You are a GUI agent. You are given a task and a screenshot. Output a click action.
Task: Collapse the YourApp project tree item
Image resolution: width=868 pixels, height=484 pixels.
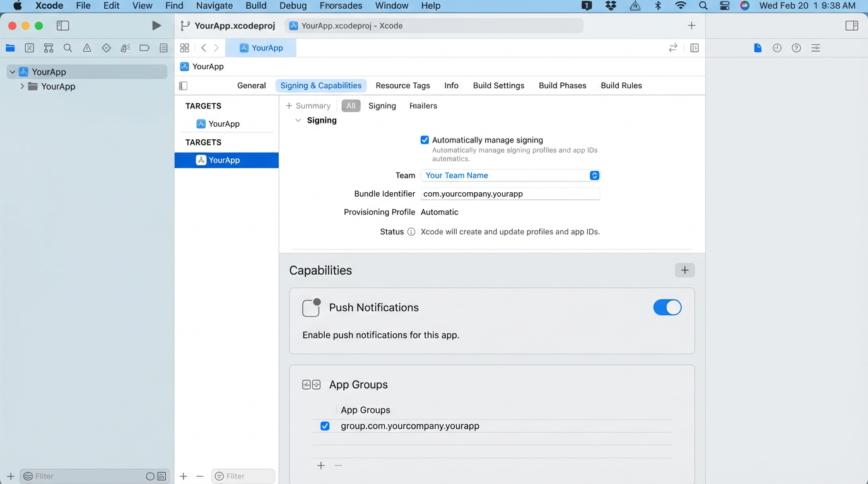click(11, 71)
